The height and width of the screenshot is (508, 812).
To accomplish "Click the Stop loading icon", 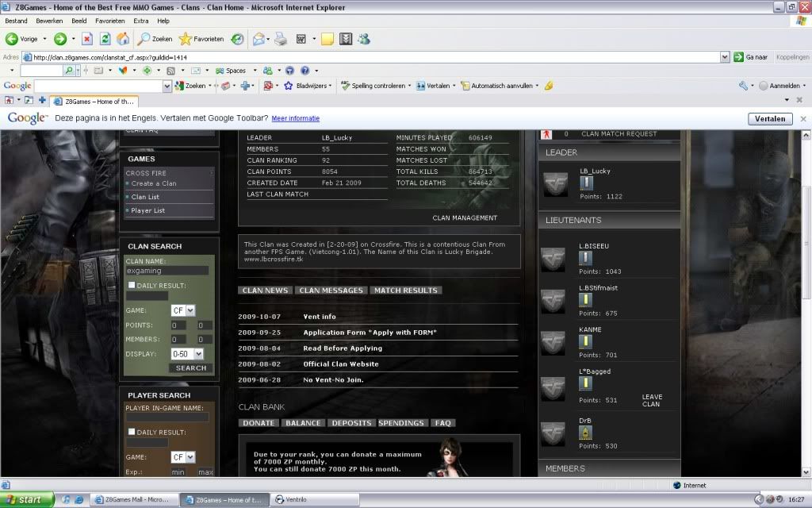I will point(87,38).
